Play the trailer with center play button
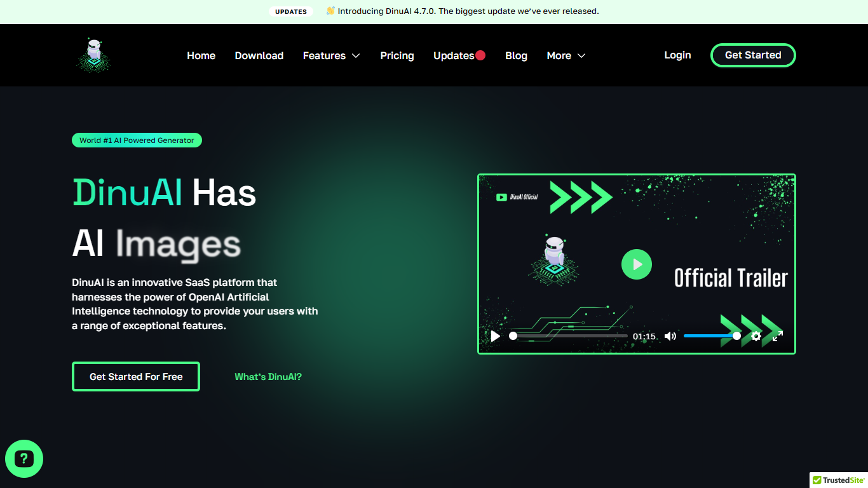 [x=637, y=264]
